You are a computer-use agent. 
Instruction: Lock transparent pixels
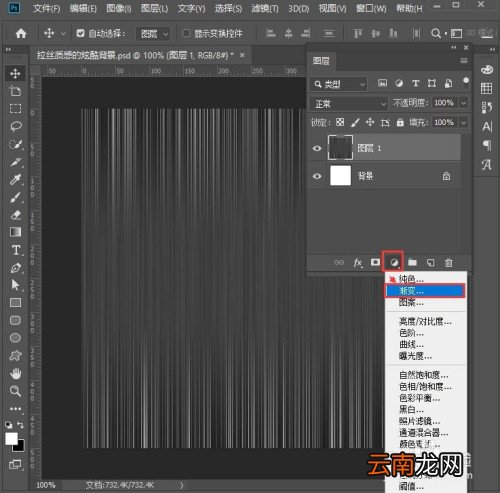pyautogui.click(x=340, y=122)
